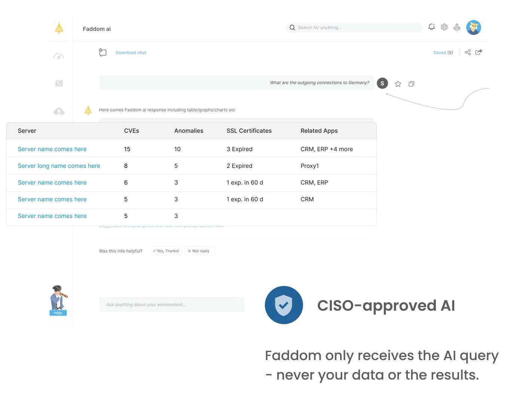Open the last server link in the table
532x405 pixels.
[x=52, y=216]
